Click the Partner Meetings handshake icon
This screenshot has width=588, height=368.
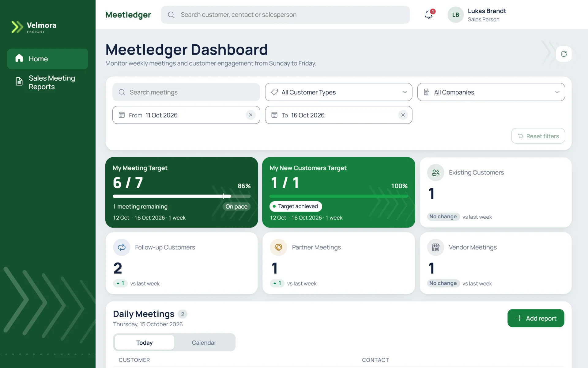coord(278,247)
